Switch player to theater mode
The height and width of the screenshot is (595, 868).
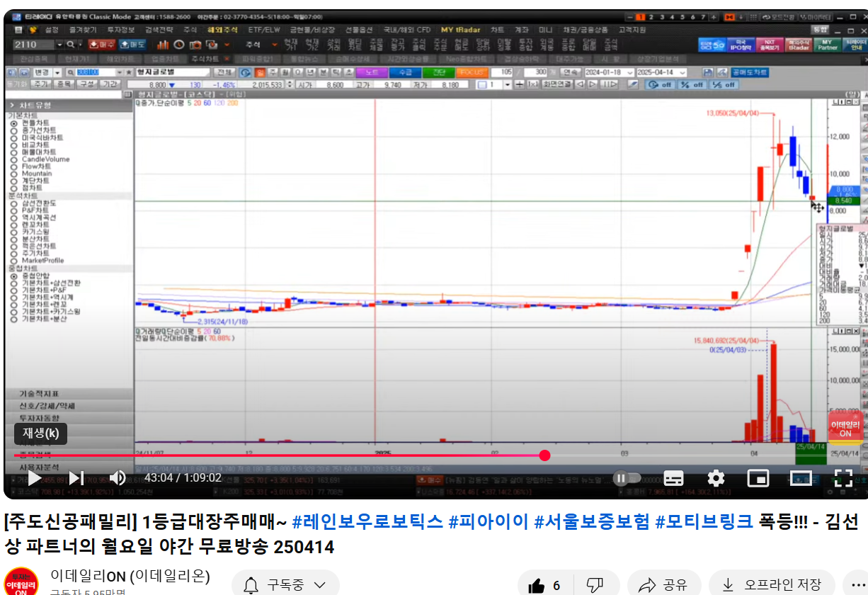pos(801,478)
